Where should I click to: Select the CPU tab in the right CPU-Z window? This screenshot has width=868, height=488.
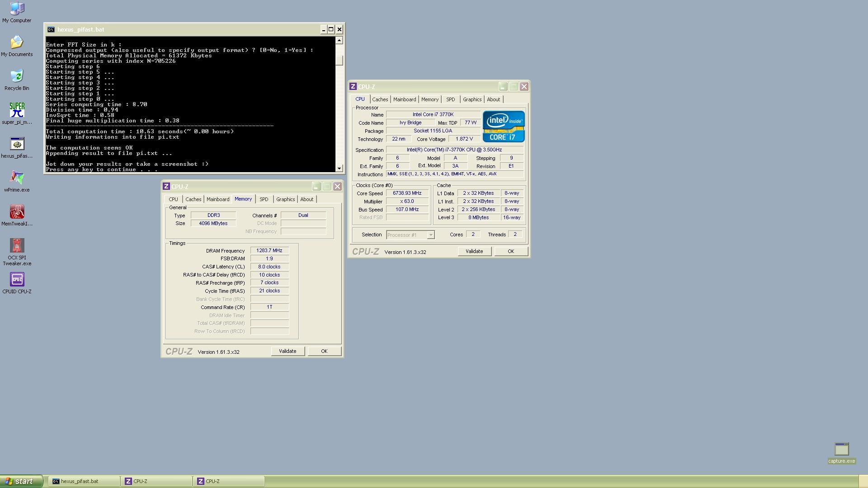click(x=360, y=99)
